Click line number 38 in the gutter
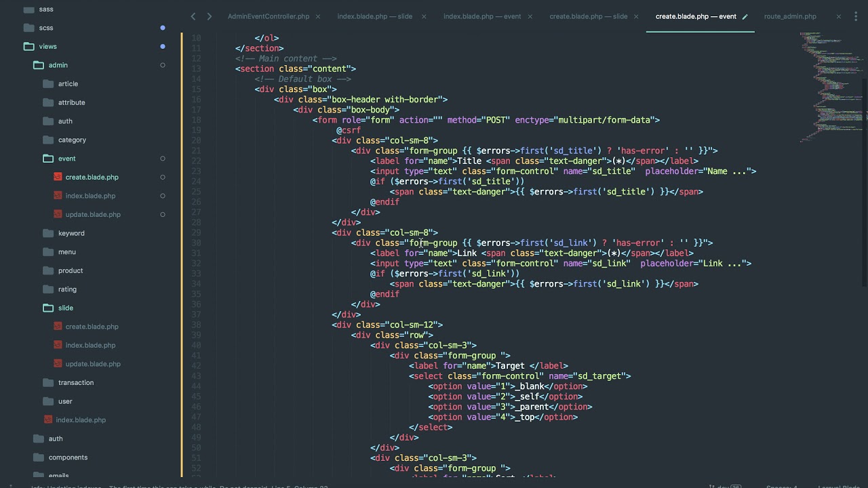The width and height of the screenshot is (868, 488). [196, 325]
